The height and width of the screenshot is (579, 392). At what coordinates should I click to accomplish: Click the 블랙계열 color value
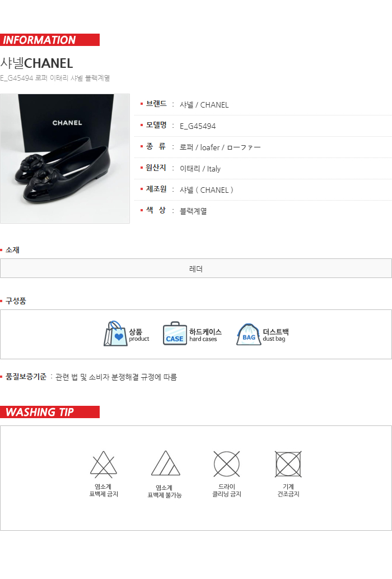(193, 211)
